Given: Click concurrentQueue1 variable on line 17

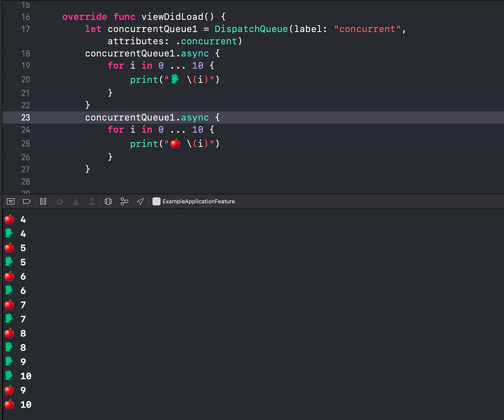Looking at the screenshot, I should click(x=153, y=29).
